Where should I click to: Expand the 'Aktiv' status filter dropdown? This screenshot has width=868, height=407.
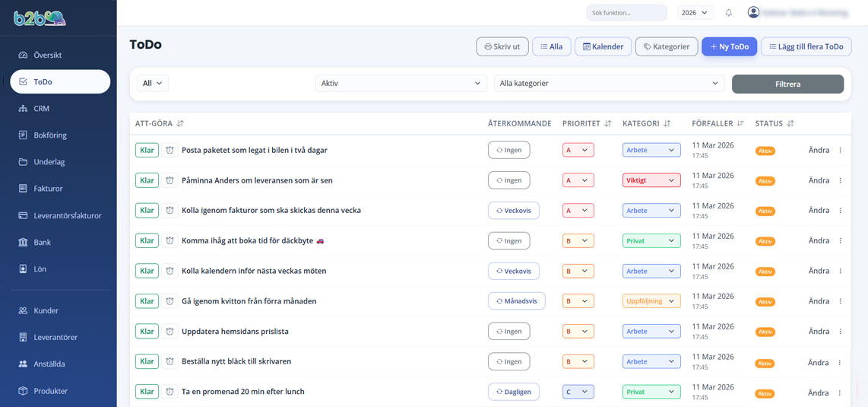click(x=401, y=84)
